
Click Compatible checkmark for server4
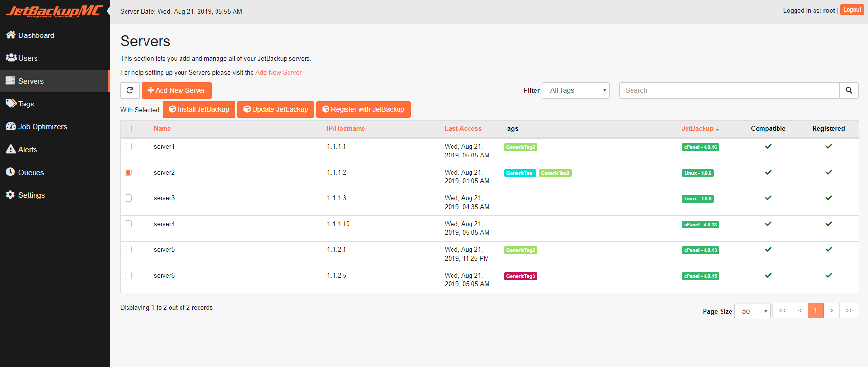click(768, 224)
